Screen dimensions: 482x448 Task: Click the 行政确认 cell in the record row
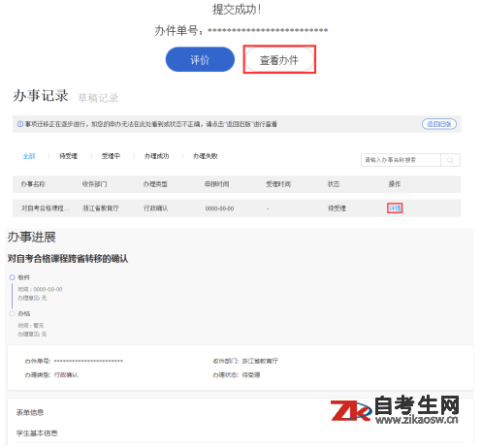155,208
